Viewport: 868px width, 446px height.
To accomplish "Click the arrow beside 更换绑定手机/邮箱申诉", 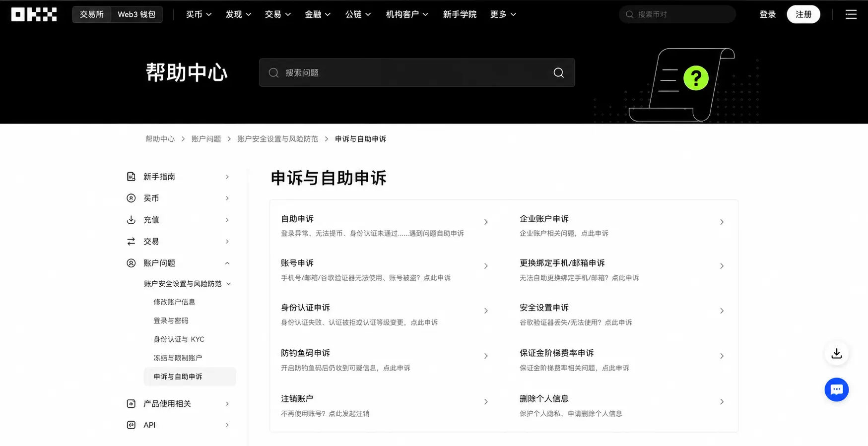I will (x=722, y=266).
